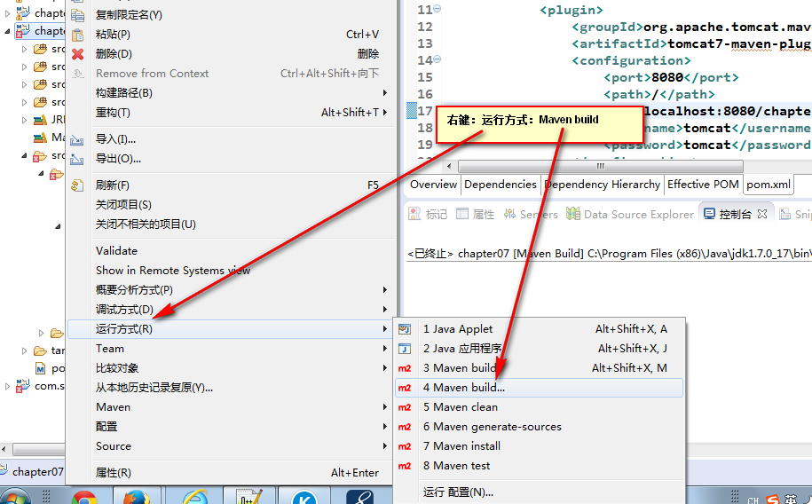The image size is (812, 504).
Task: Choose 刷新(F) from the context menu
Action: (231, 185)
